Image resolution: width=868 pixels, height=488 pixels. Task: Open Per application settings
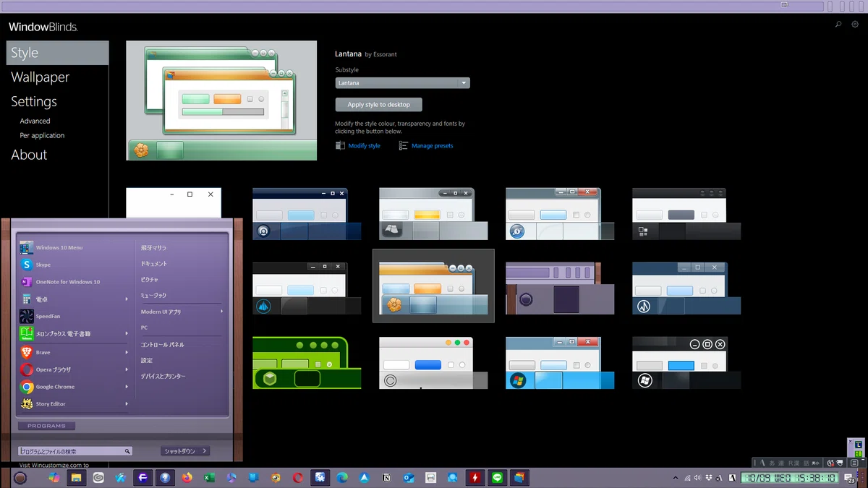click(x=42, y=135)
